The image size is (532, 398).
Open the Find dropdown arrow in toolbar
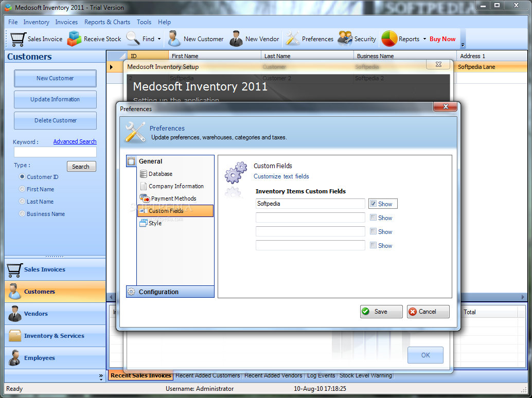tap(159, 39)
